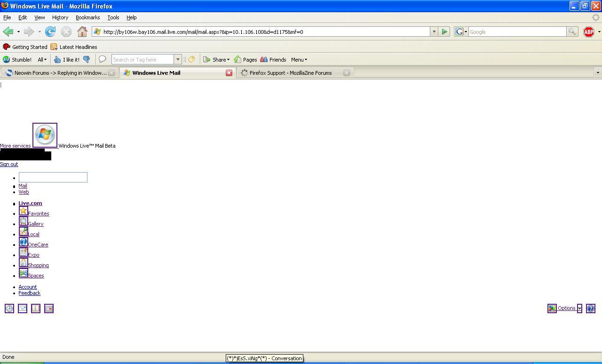
Task: Click the Adblock Plus ABP icon
Action: point(588,32)
